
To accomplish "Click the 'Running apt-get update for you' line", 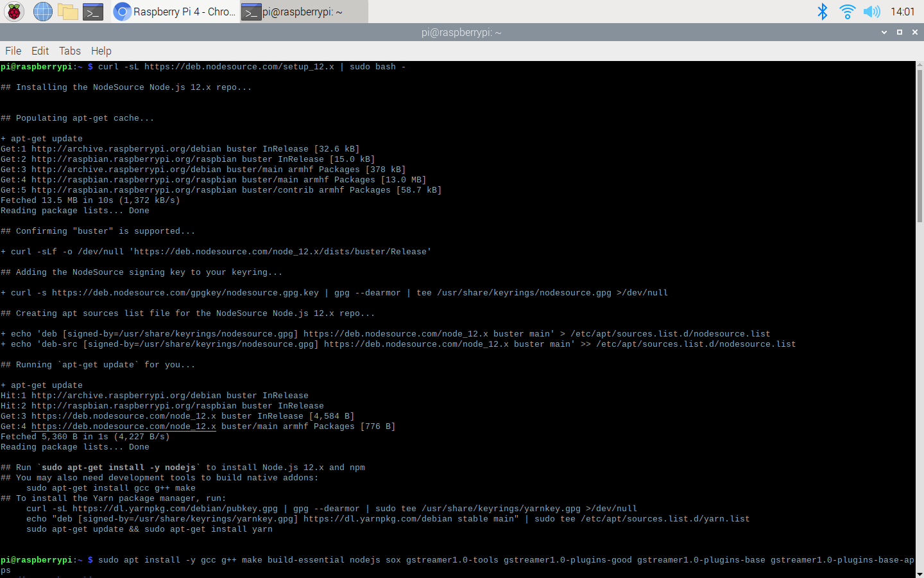I will click(98, 365).
